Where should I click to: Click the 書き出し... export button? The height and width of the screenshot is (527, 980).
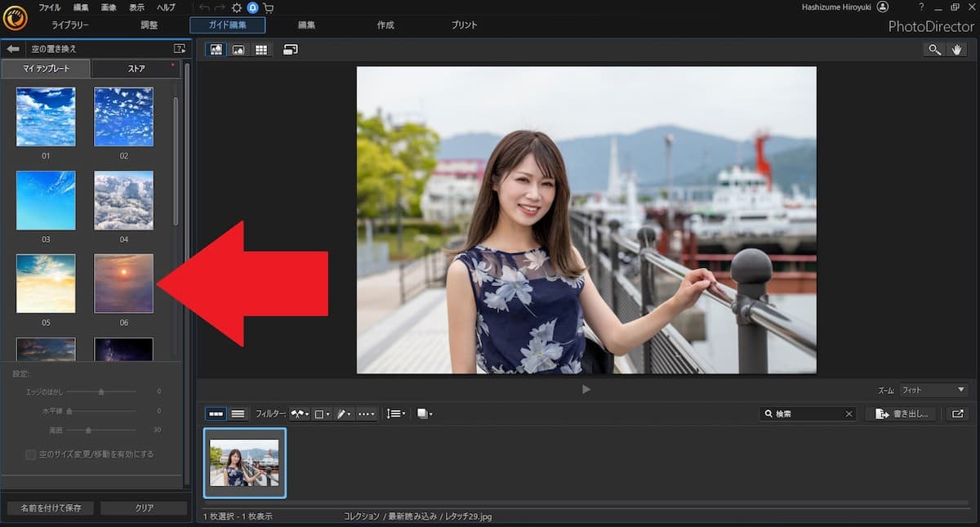pyautogui.click(x=902, y=414)
